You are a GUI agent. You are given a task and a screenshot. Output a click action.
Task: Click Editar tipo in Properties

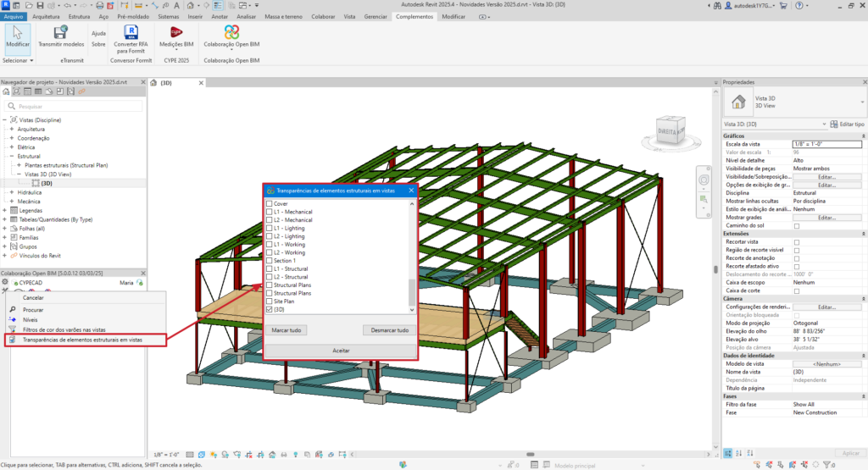(847, 124)
